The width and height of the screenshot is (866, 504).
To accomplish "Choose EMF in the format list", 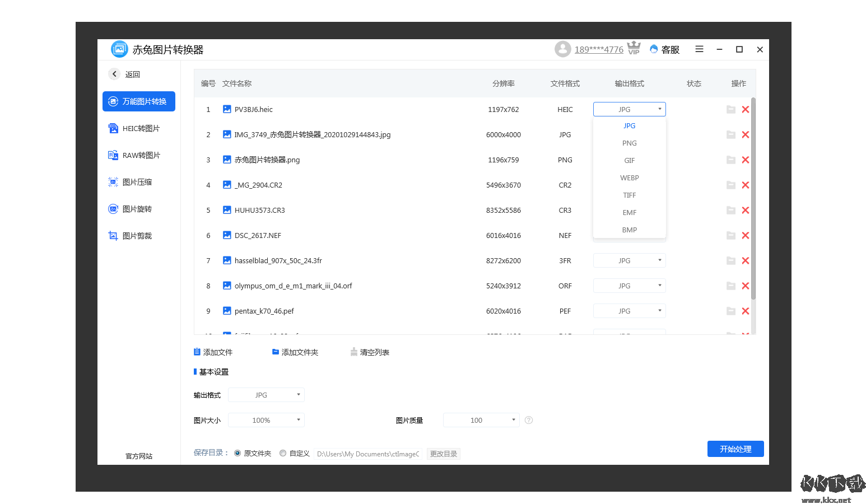I will point(630,213).
